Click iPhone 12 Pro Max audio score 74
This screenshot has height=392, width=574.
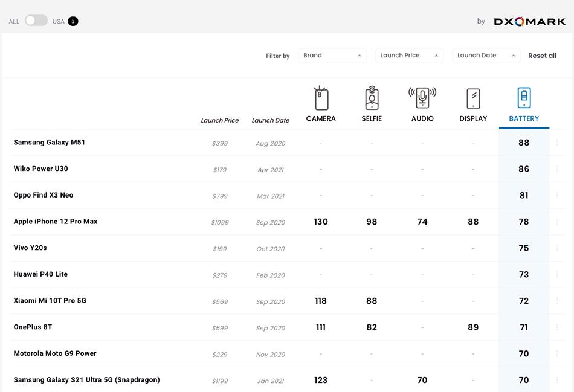422,222
